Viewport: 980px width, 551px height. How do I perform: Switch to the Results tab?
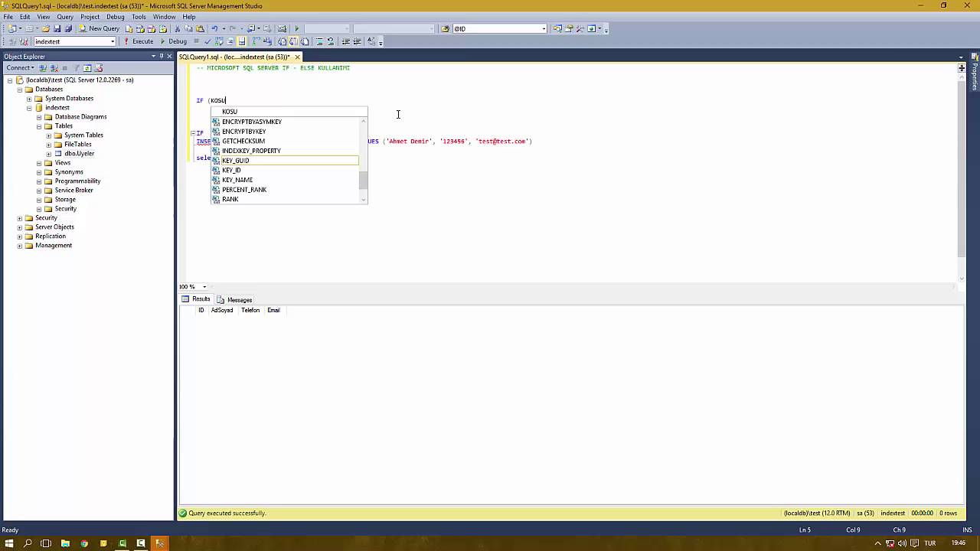[196, 299]
